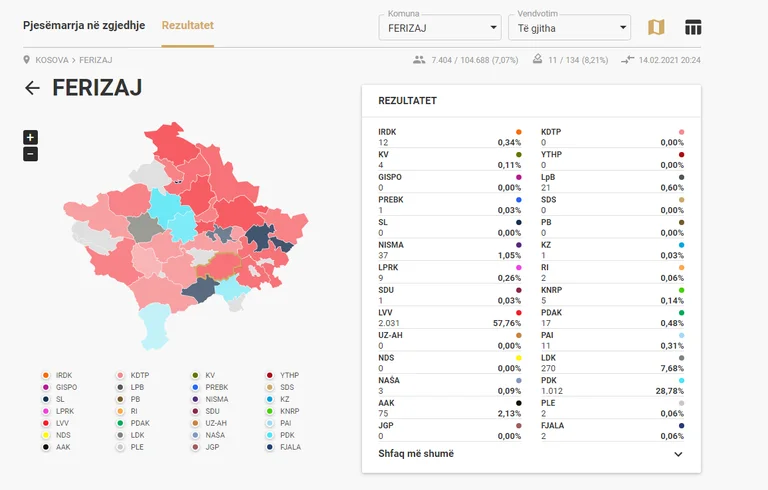Click AAK result row 75 votes
The height and width of the screenshot is (490, 768).
450,408
